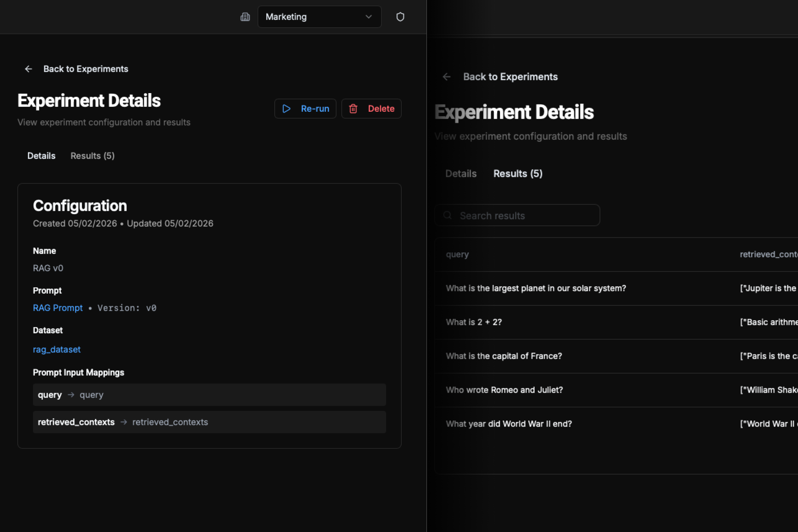Switch to left Results (5) tab
Screen dimensions: 798x532
pos(92,156)
